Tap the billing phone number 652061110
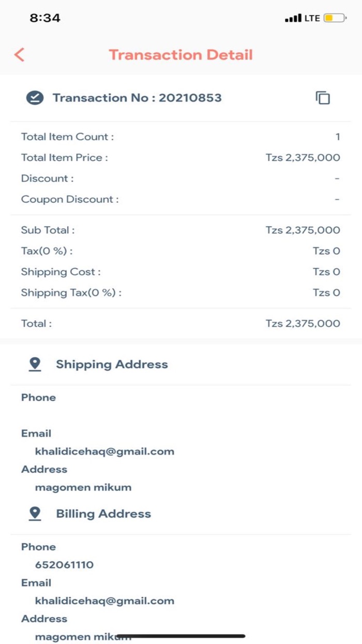The height and width of the screenshot is (644, 362). (x=65, y=565)
